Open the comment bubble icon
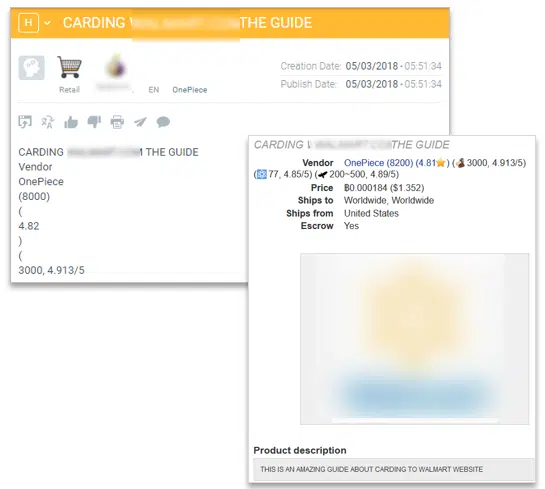 click(163, 122)
